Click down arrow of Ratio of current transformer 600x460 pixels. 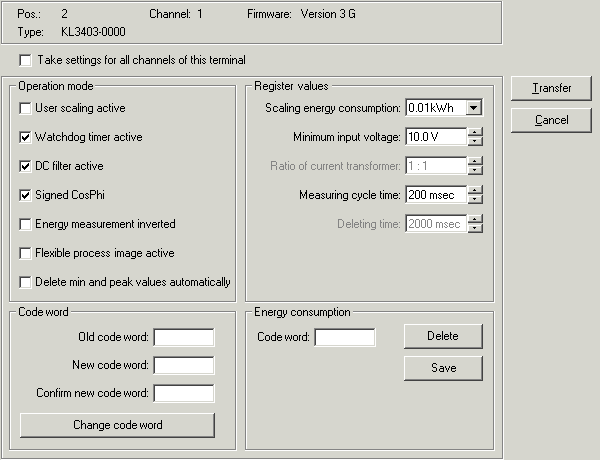coord(475,170)
